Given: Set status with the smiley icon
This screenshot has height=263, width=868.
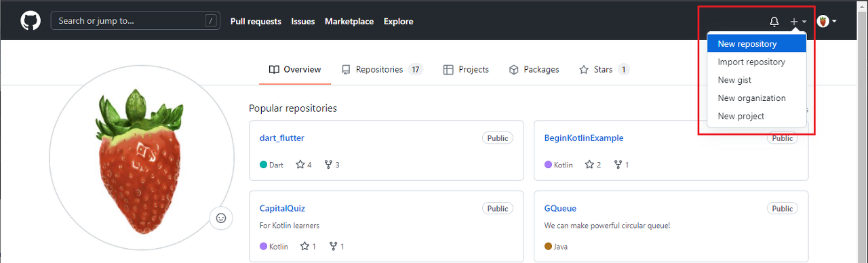Looking at the screenshot, I should (221, 218).
